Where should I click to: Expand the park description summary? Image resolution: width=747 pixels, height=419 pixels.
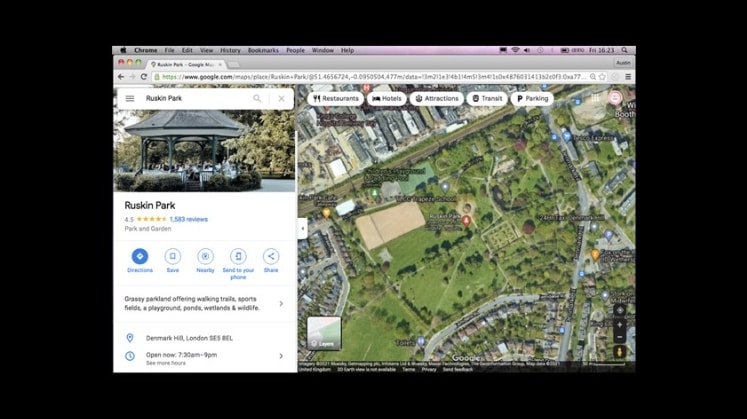[x=280, y=303]
